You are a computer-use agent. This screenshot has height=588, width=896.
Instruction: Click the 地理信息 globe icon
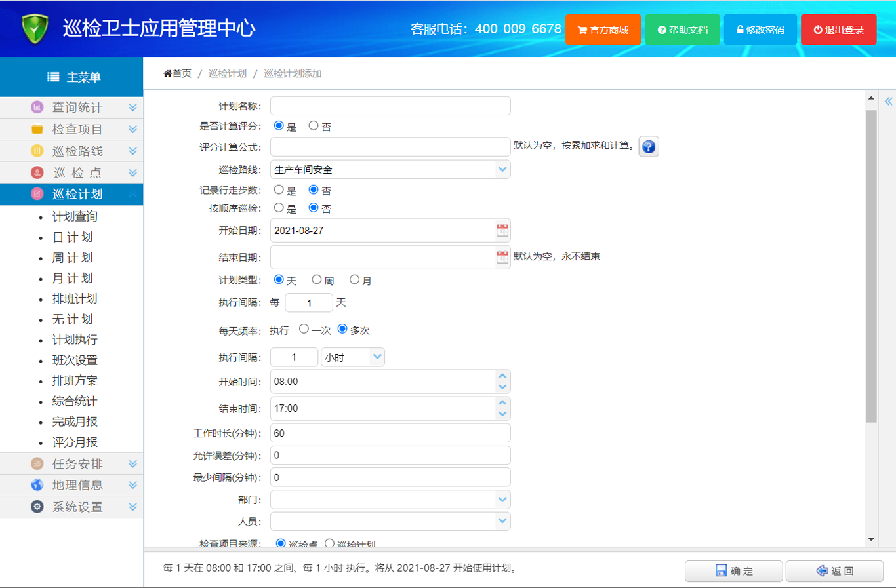pyautogui.click(x=37, y=485)
